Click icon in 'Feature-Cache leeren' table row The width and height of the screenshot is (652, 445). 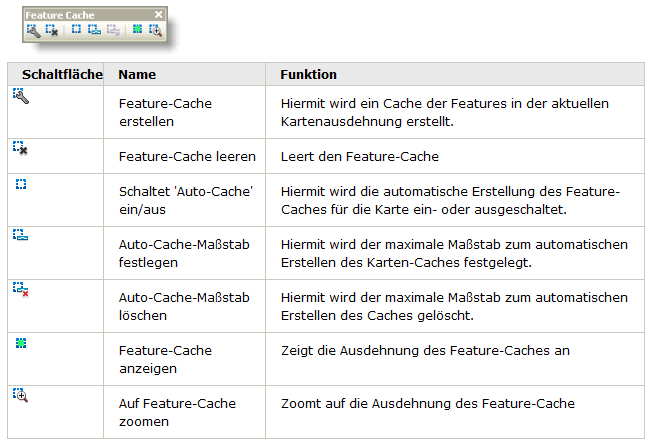click(x=20, y=148)
